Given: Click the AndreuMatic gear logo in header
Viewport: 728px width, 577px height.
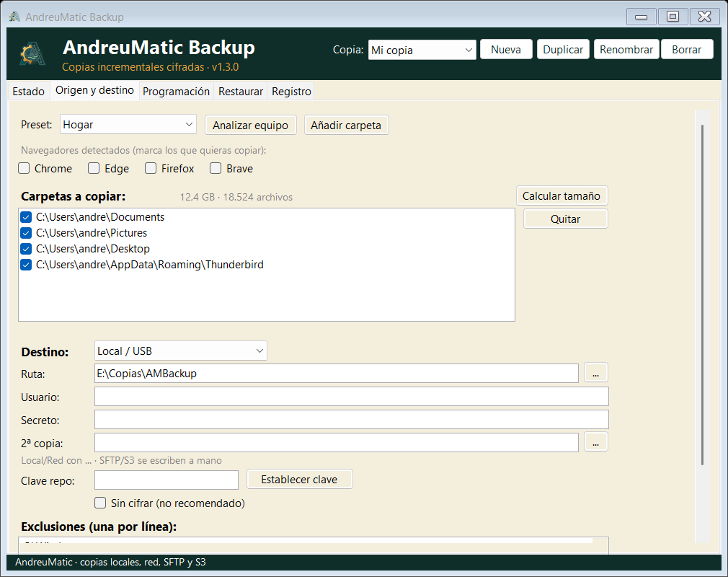Looking at the screenshot, I should coord(32,54).
